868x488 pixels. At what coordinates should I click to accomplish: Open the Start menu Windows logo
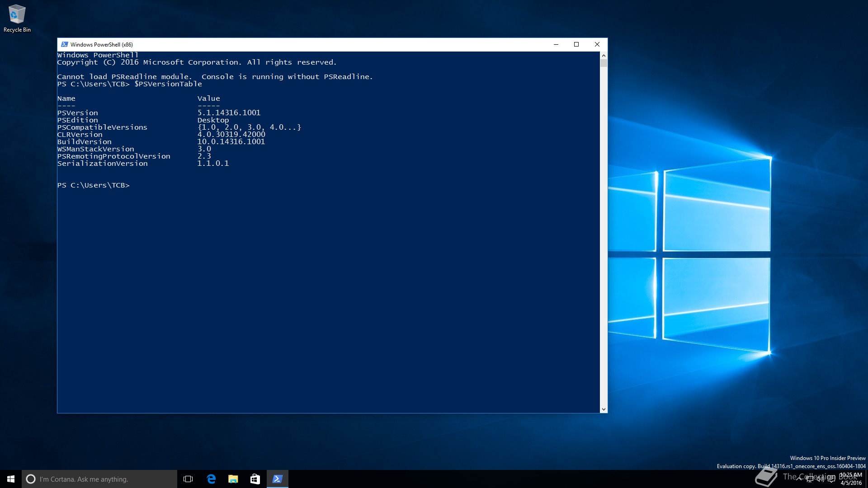(11, 479)
